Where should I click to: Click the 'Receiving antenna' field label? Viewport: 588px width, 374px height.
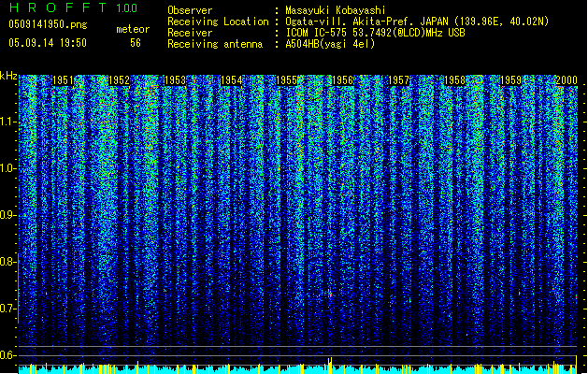click(x=215, y=44)
